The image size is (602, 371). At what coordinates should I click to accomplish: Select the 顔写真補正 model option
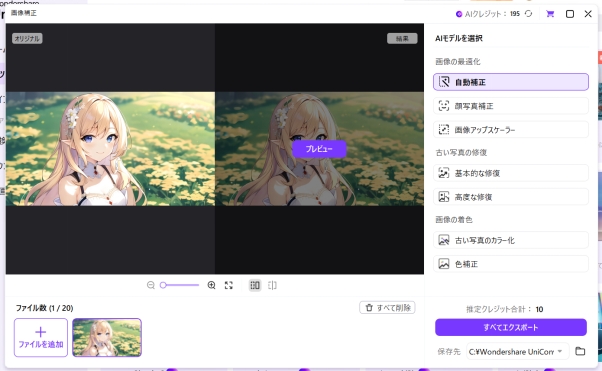click(x=511, y=106)
